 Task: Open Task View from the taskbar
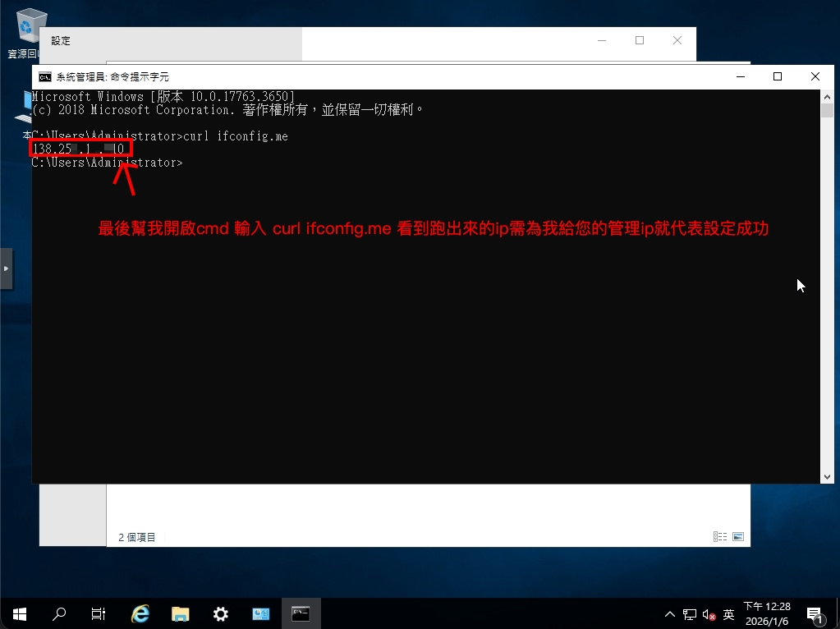tap(99, 613)
